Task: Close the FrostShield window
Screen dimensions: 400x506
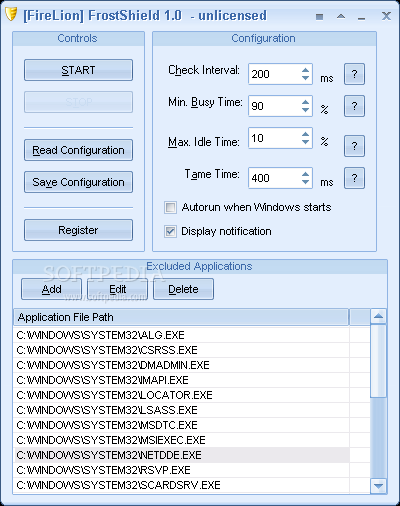Action: coord(386,16)
